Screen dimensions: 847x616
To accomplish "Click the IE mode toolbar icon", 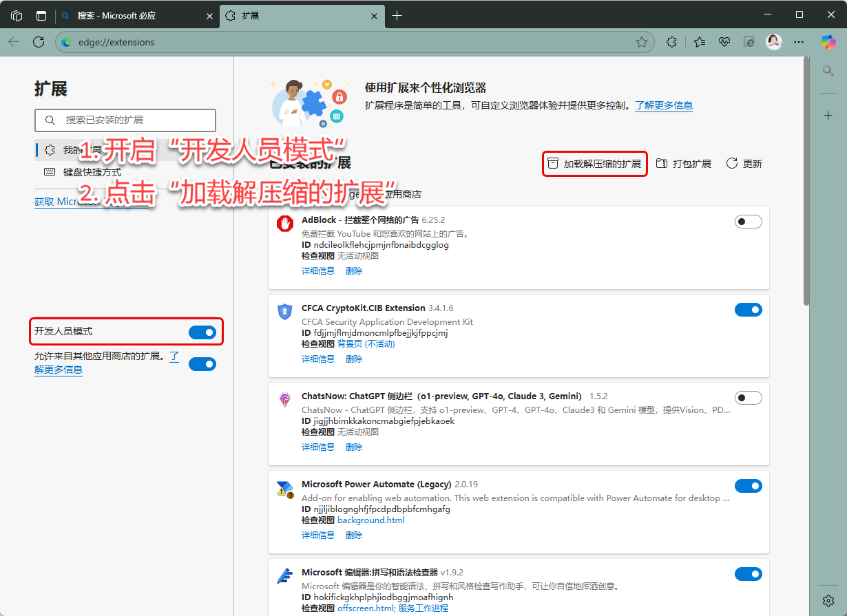I will (x=749, y=42).
